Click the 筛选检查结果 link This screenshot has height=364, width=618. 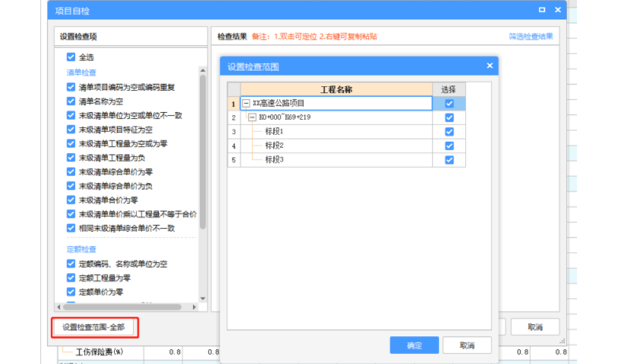coord(530,37)
